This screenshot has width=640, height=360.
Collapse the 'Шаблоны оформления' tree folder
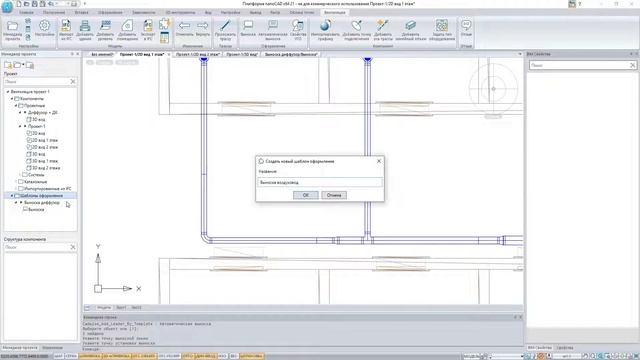[12, 196]
